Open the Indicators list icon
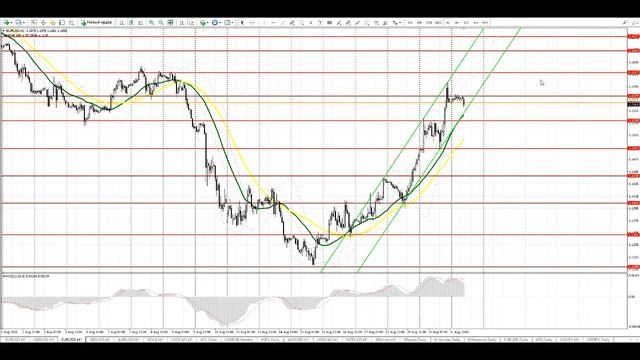Viewport: 640px width, 360px height. (x=202, y=22)
